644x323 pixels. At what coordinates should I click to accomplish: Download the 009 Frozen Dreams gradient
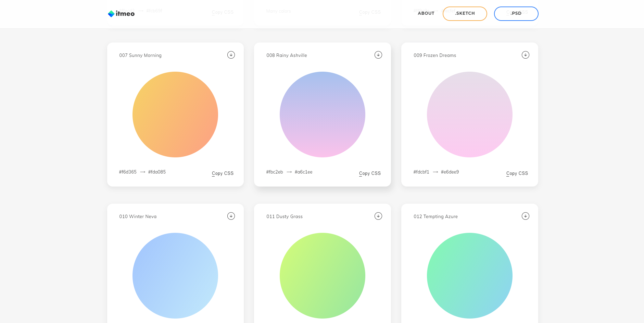pos(526,55)
